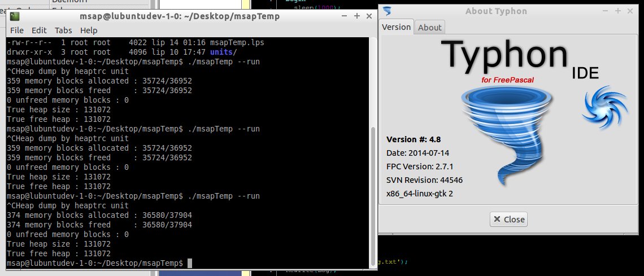
Task: Click the 'x86_64-linux-gtk 2' text
Action: 420,194
